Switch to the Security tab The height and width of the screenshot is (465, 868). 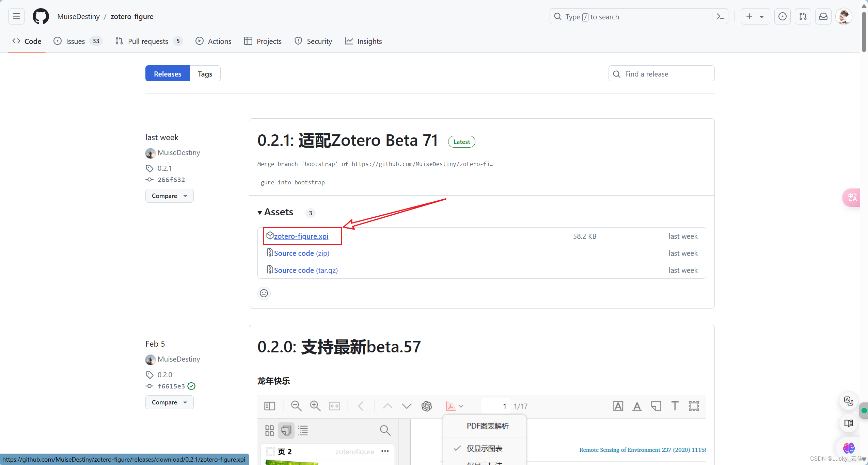point(313,41)
